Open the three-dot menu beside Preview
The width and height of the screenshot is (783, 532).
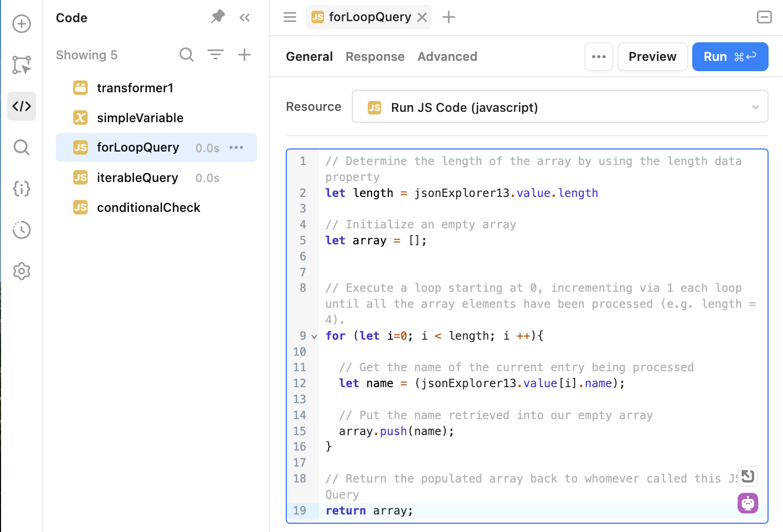coord(599,57)
